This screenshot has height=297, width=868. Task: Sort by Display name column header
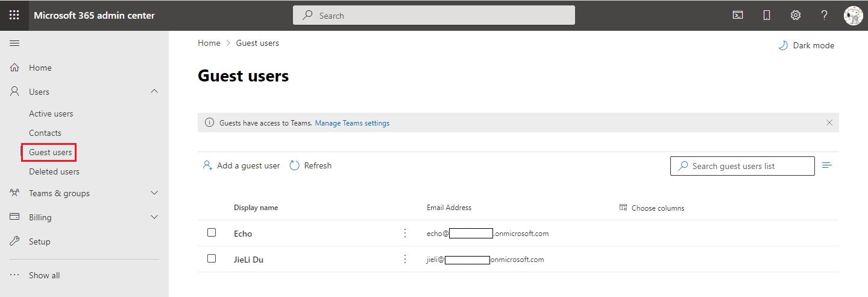pos(256,207)
